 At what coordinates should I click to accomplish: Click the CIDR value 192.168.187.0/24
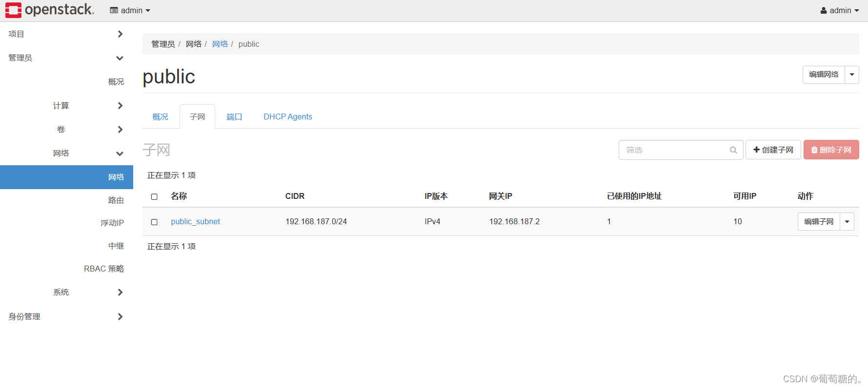coord(316,221)
